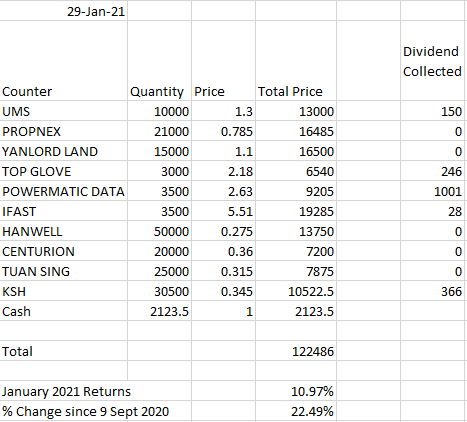This screenshot has width=467, height=422.
Task: Select the IFAST counter cell
Action: pyautogui.click(x=63, y=211)
